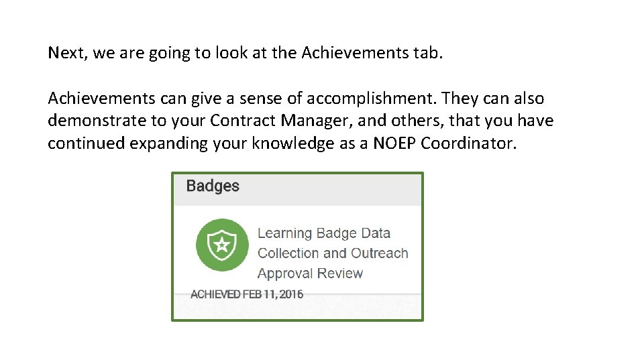
Task: Select the Approval Review text line
Action: [310, 274]
